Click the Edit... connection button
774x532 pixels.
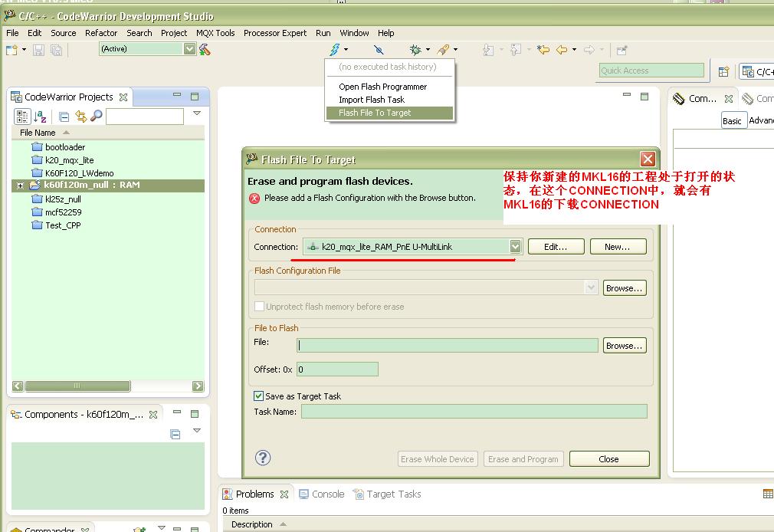tap(556, 247)
